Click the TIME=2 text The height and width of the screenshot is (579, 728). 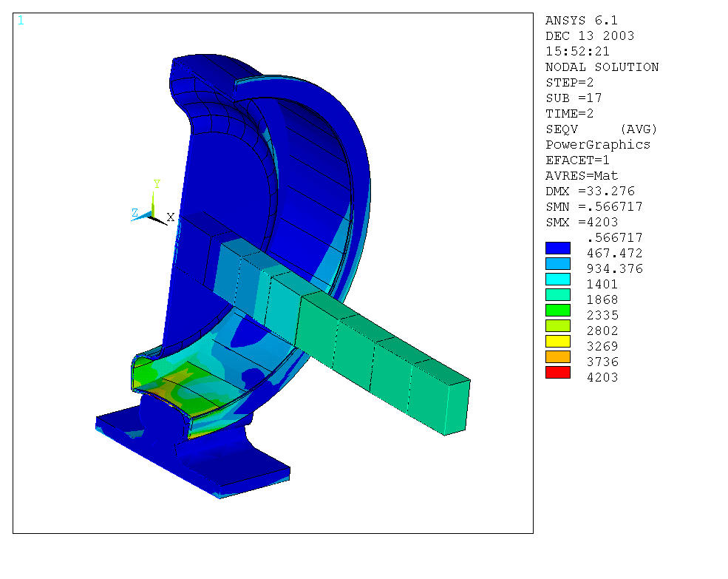pyautogui.click(x=569, y=114)
